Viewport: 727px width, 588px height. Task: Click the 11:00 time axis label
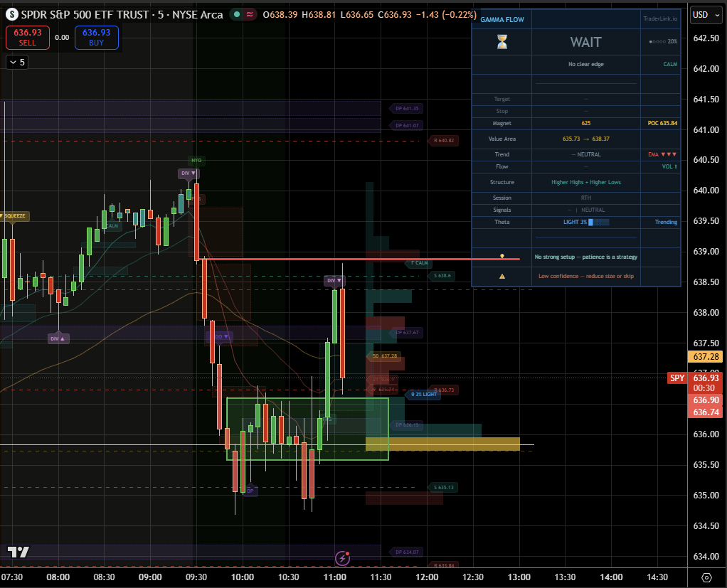(335, 577)
